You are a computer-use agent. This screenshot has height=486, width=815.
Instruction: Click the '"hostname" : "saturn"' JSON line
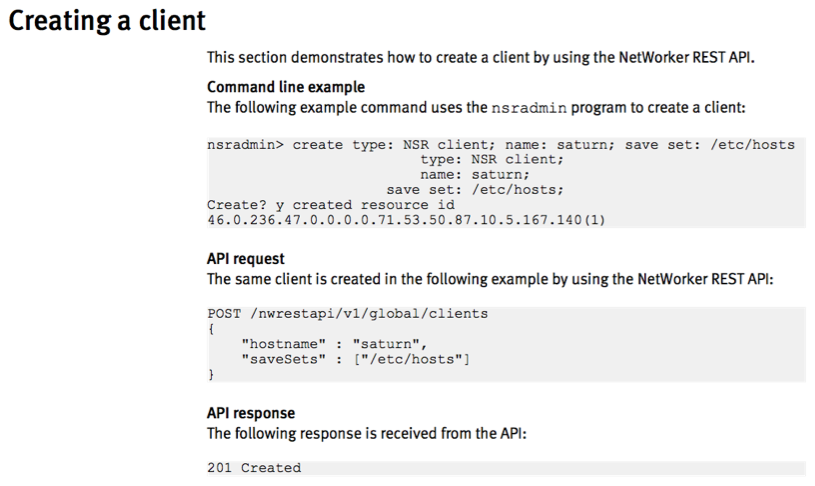point(334,344)
